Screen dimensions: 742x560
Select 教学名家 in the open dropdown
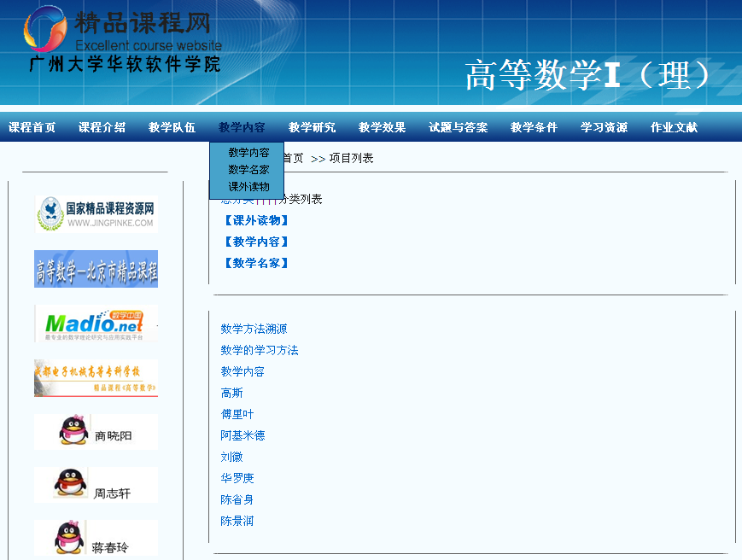tap(248, 169)
